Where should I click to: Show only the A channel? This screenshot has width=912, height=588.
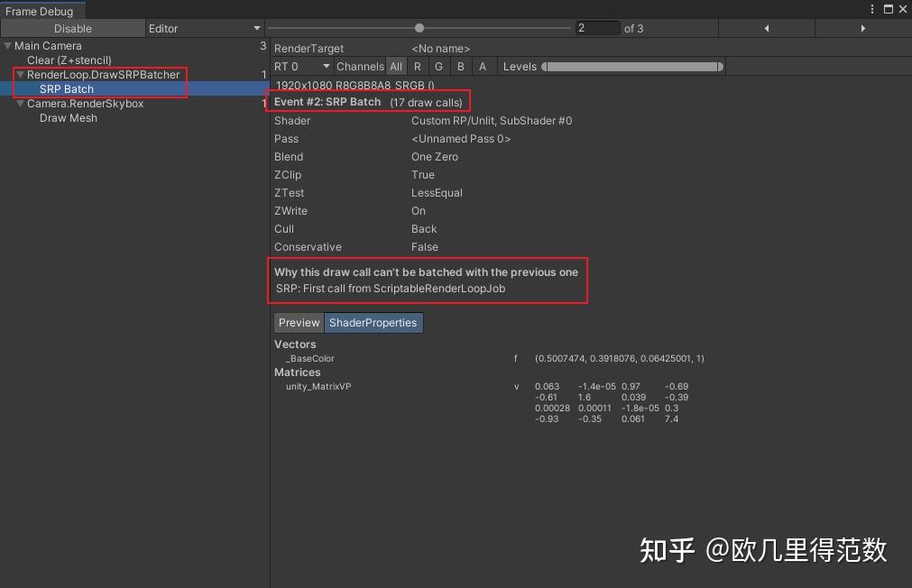[x=483, y=66]
